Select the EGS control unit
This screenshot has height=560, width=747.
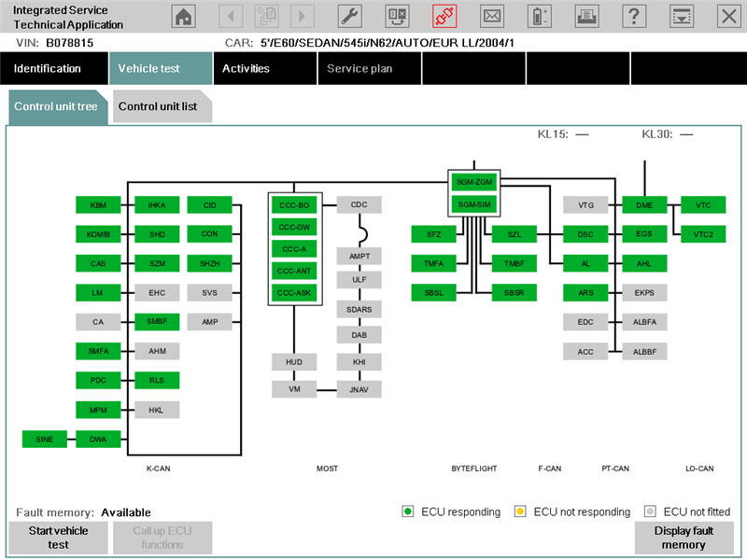(x=644, y=234)
